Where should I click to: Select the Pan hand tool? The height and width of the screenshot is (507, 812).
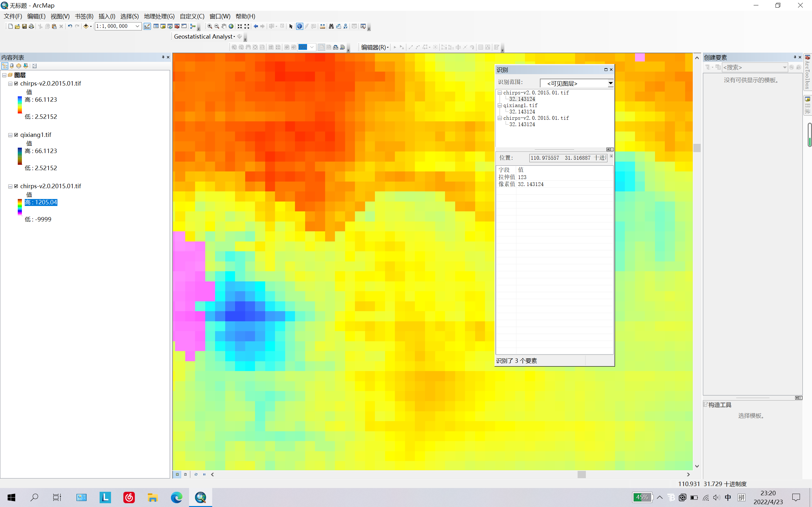click(x=224, y=26)
